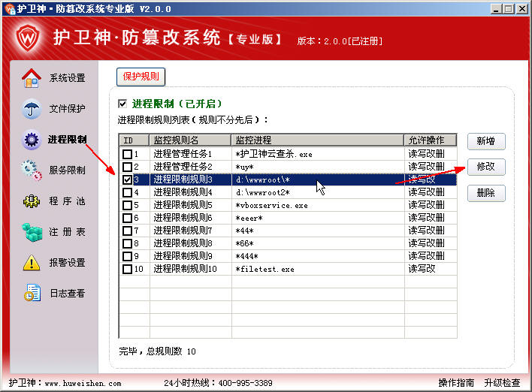Sort by the 监控进程 column header
Image resolution: width=532 pixels, height=392 pixels.
tap(318, 140)
